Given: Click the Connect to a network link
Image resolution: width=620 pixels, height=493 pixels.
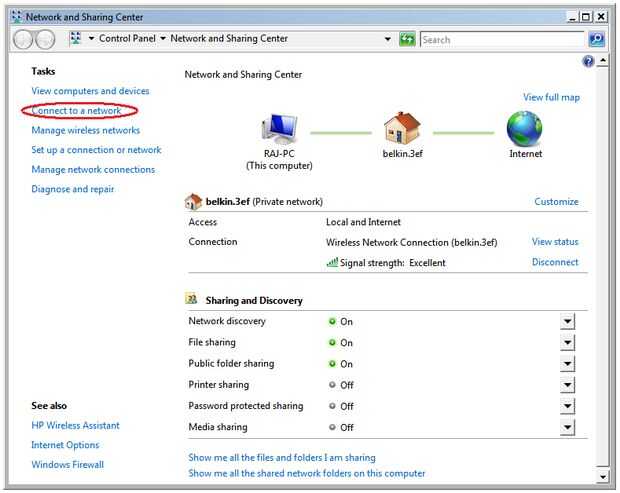Looking at the screenshot, I should click(x=76, y=111).
